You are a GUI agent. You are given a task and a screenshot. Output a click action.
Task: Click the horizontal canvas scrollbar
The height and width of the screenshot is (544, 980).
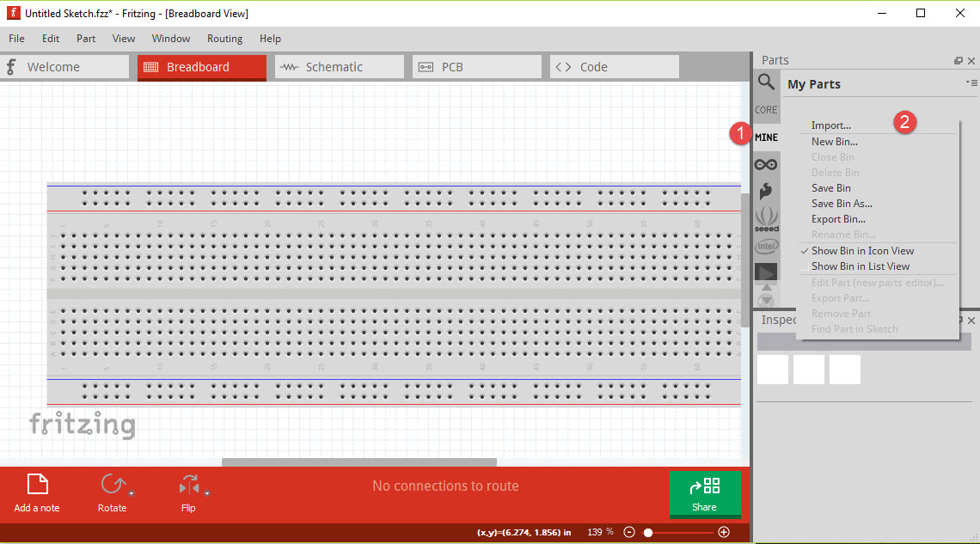click(x=359, y=462)
